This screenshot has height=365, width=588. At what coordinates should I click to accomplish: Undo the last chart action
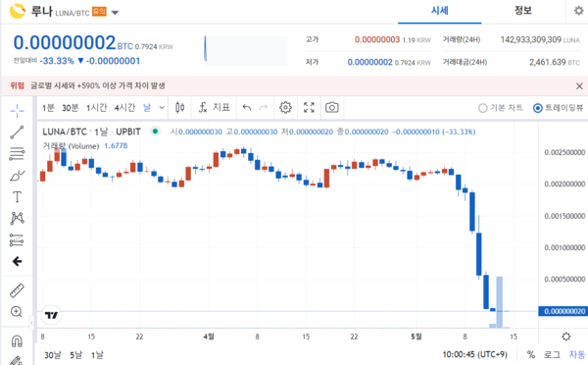247,108
